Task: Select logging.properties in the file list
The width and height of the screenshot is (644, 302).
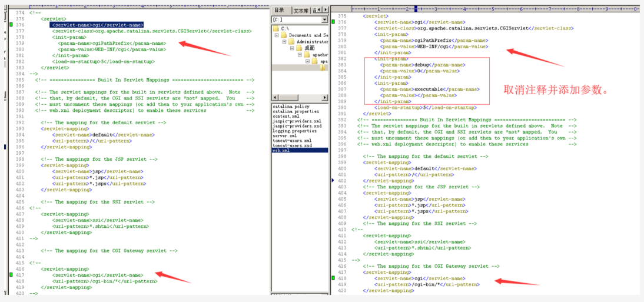Action: pyautogui.click(x=294, y=131)
